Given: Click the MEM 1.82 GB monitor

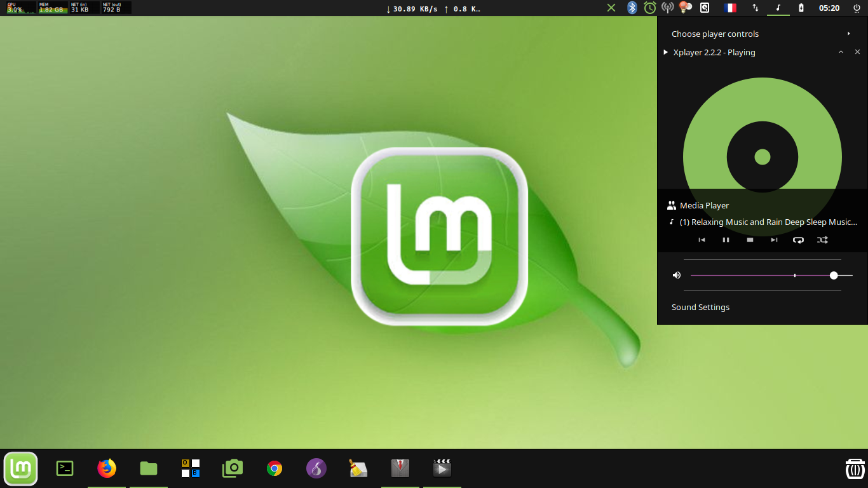Looking at the screenshot, I should 53,8.
